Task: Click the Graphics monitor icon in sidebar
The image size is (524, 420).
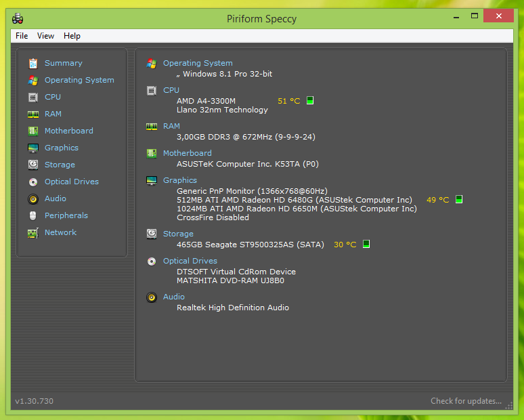Action: (x=33, y=148)
